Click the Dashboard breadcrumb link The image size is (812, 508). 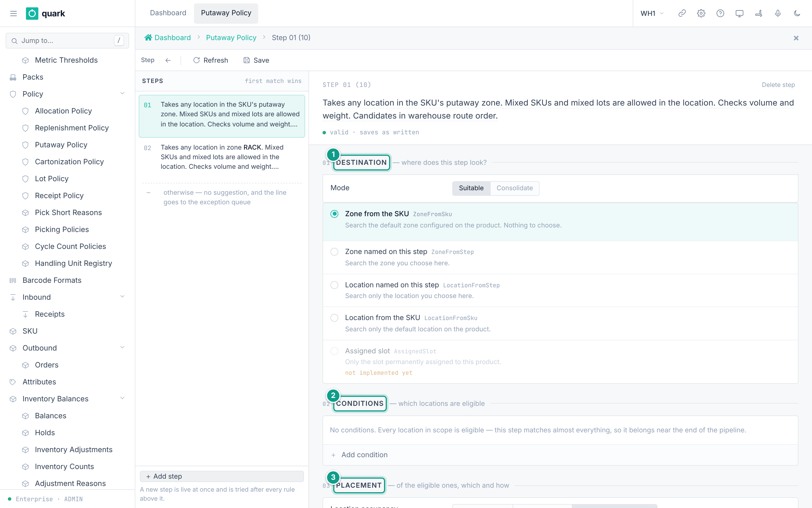(x=173, y=38)
